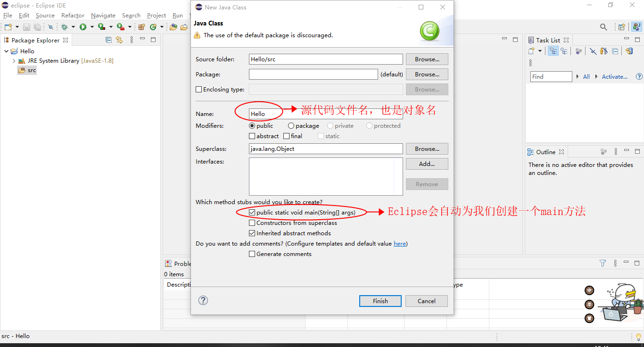
Task: Click the green Run button icon
Action: [x=83, y=27]
